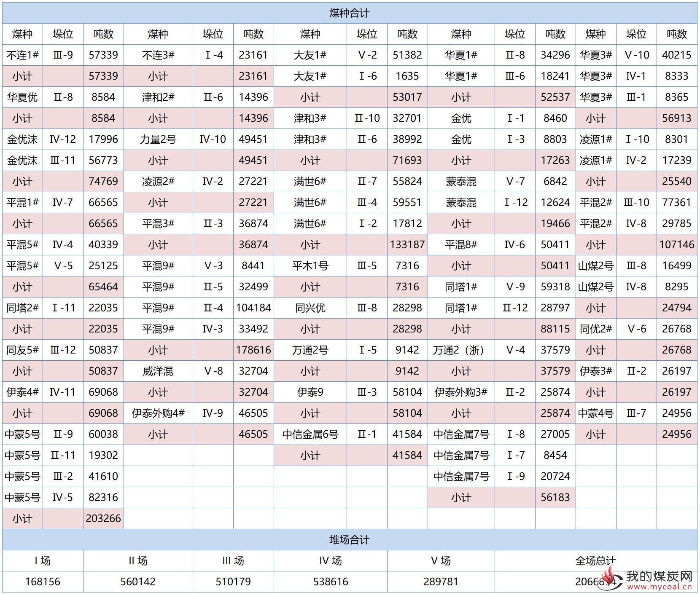Click the subtotal value 133187
700x595 pixels.
407,244
